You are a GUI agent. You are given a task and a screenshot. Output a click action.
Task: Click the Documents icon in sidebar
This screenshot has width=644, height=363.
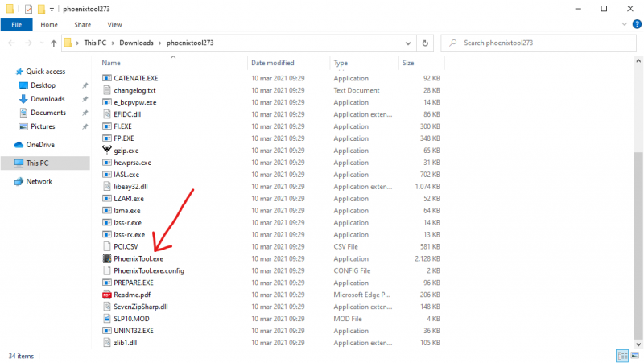pos(23,113)
